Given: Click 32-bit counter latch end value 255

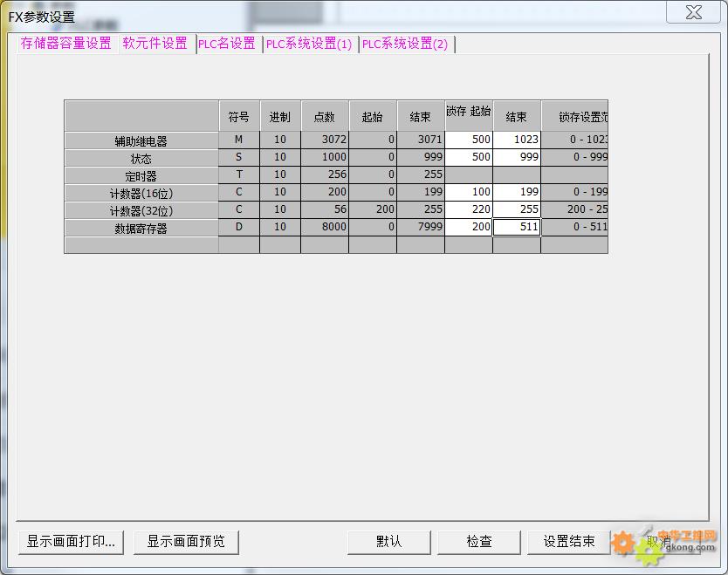Looking at the screenshot, I should click(517, 209).
